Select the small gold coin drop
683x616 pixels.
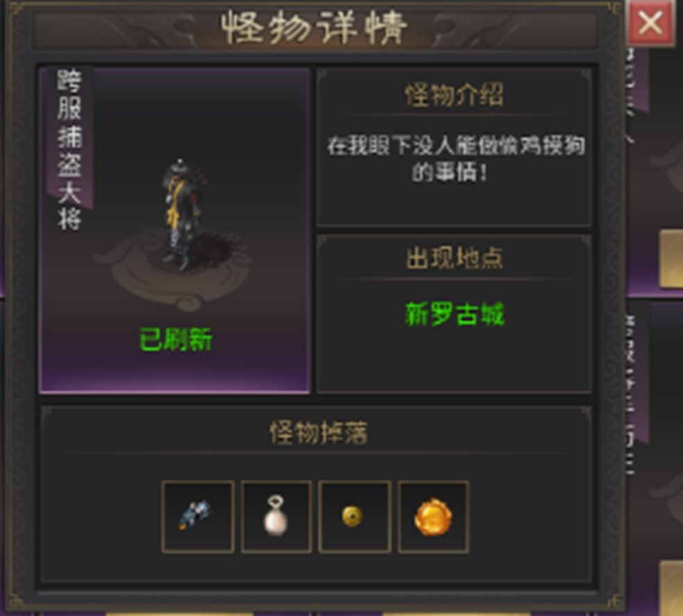coord(355,517)
